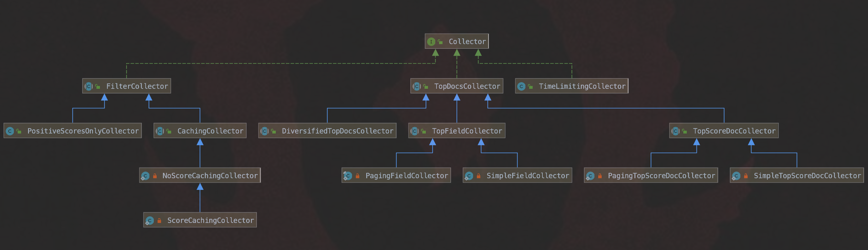Click the green interface icon on Collector
868x250 pixels.
431,42
